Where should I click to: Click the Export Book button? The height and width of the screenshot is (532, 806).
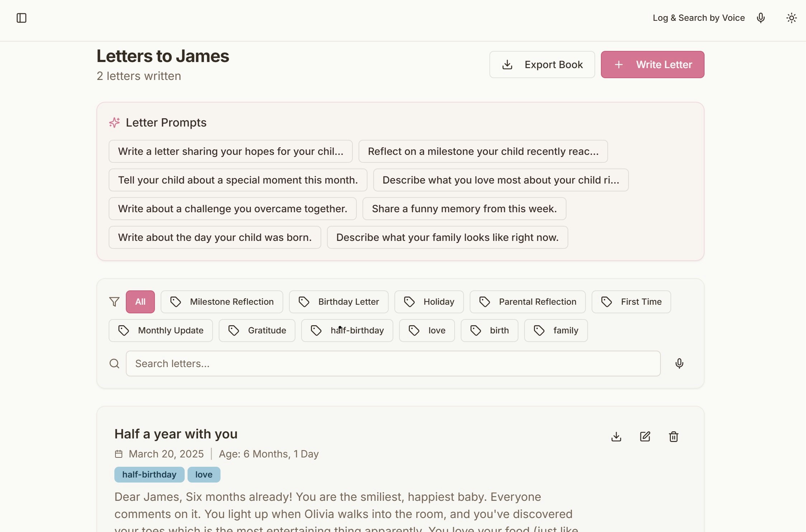tap(542, 65)
